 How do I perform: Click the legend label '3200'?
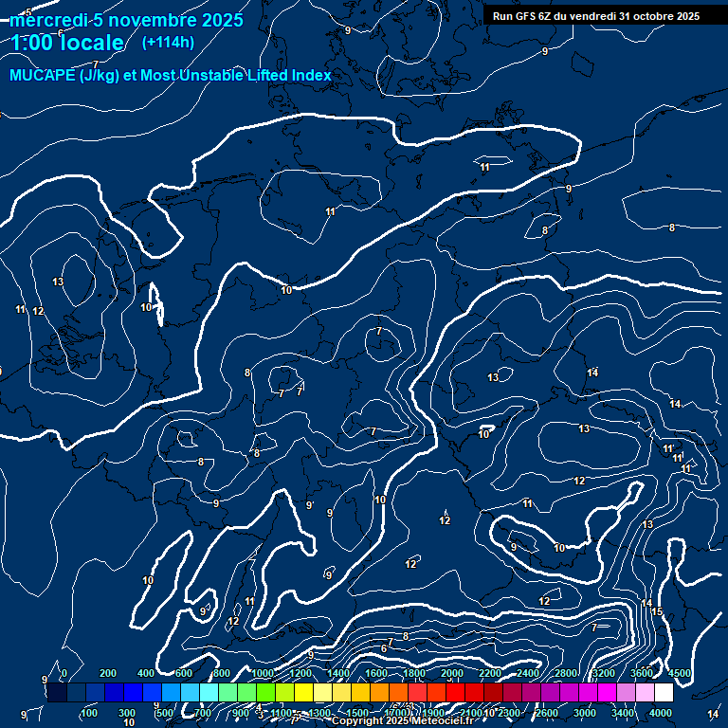click(604, 673)
